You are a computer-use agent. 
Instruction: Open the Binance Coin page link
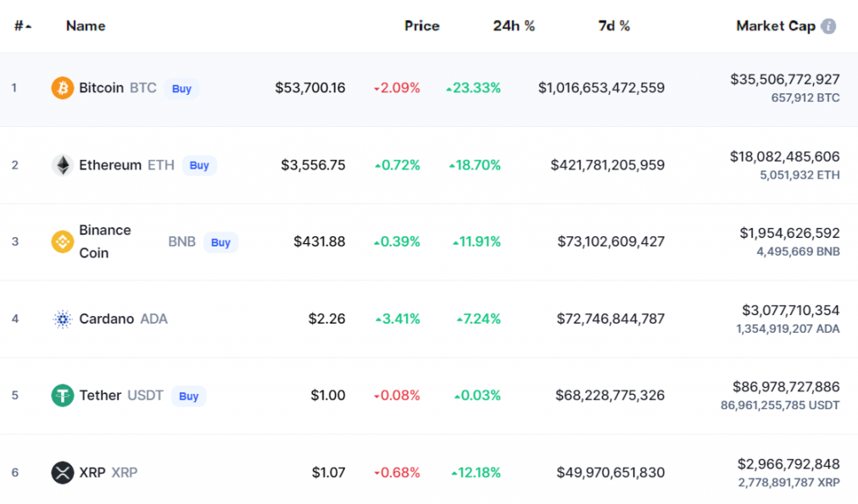[x=105, y=241]
